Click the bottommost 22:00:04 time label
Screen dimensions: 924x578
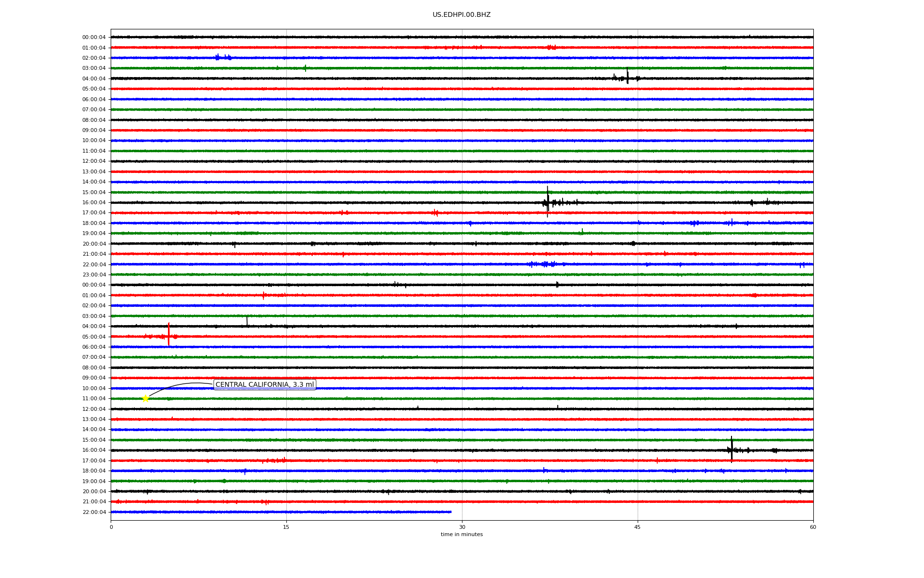coord(94,512)
